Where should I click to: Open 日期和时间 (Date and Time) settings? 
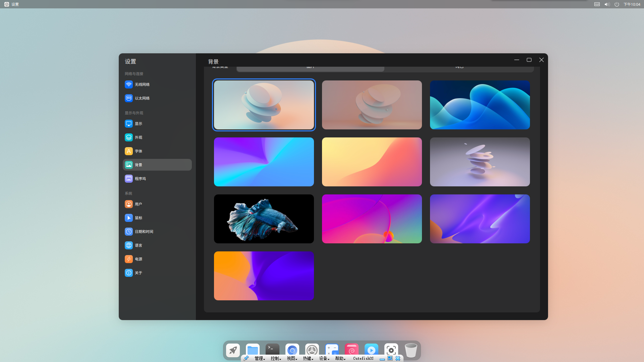(144, 232)
